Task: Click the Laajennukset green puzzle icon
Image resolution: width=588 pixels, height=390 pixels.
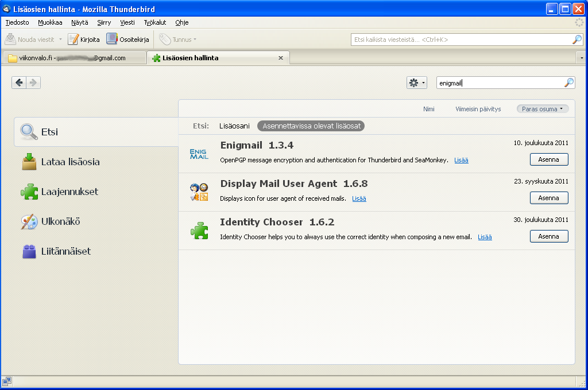Action: click(29, 192)
